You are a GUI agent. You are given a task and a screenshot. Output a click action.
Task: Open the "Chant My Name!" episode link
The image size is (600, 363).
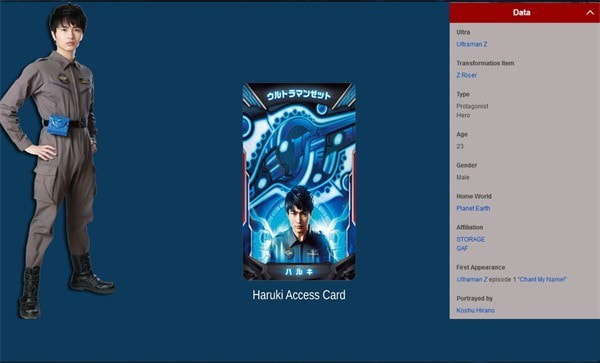click(x=542, y=280)
